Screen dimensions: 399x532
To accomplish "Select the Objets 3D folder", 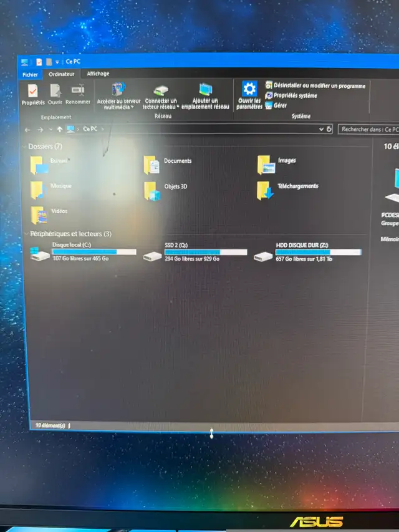I will [x=166, y=191].
